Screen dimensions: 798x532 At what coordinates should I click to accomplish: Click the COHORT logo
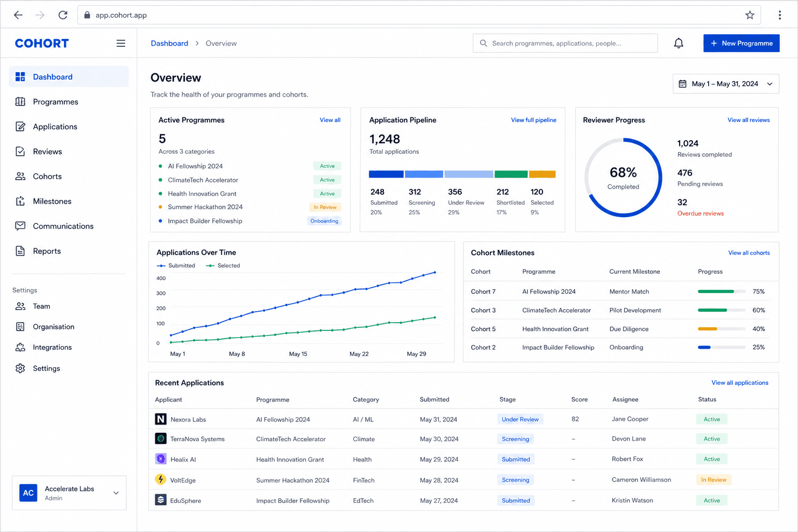pyautogui.click(x=42, y=43)
